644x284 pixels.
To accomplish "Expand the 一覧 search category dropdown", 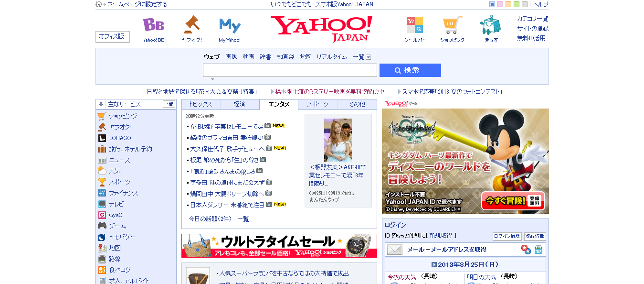I will pos(368,57).
